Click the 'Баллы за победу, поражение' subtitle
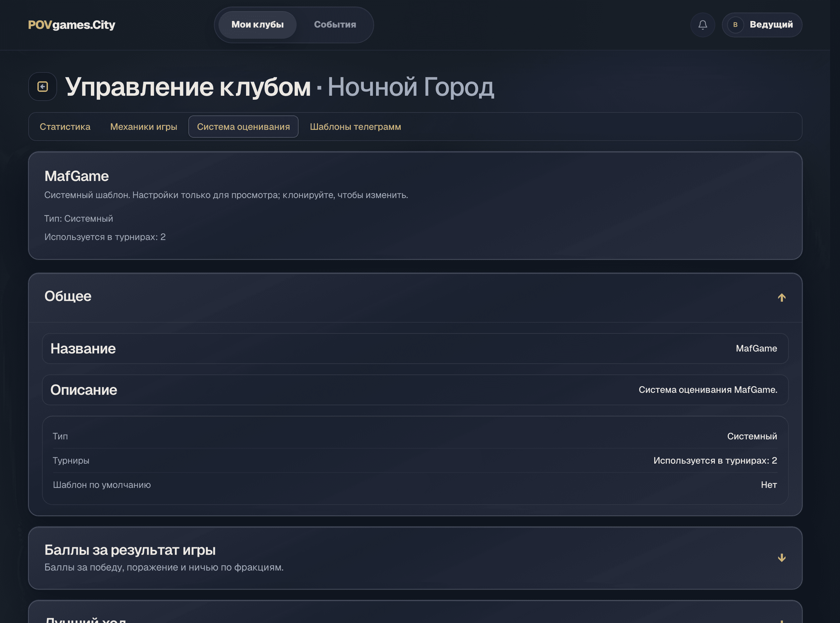The width and height of the screenshot is (840, 623). 164,568
